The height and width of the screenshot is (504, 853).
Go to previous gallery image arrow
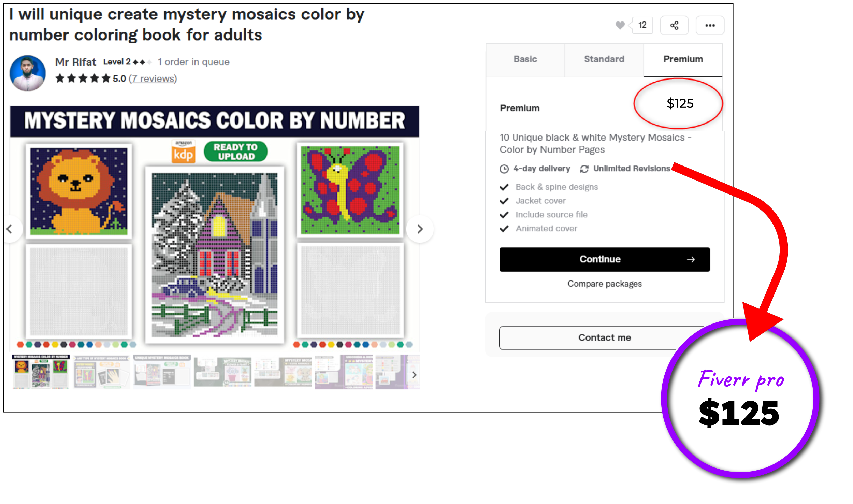(9, 229)
